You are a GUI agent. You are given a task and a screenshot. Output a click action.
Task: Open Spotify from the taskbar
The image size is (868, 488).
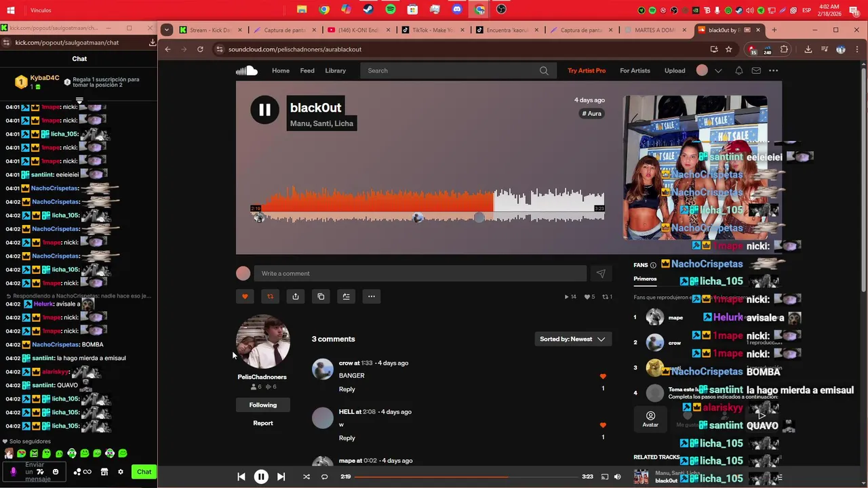[x=391, y=9]
